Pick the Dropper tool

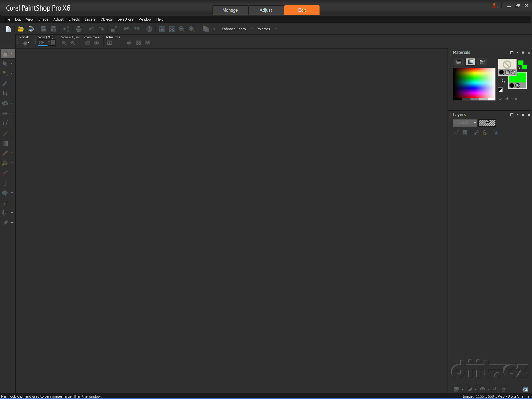5,83
